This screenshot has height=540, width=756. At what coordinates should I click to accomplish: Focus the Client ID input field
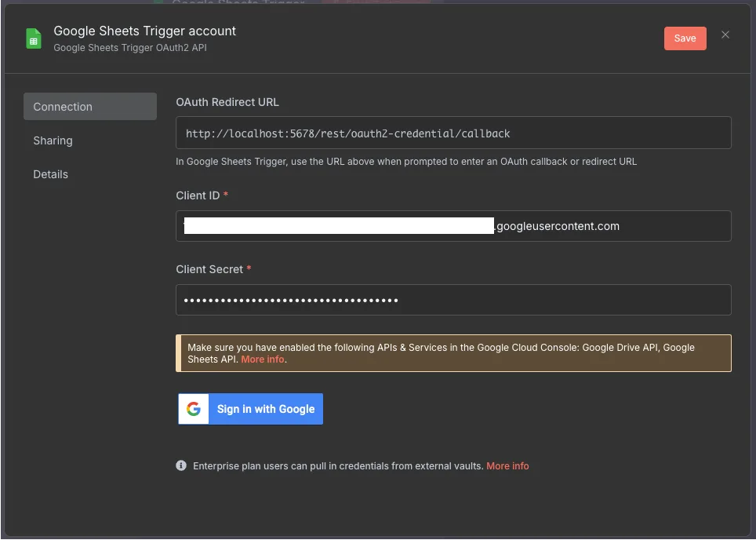click(453, 226)
